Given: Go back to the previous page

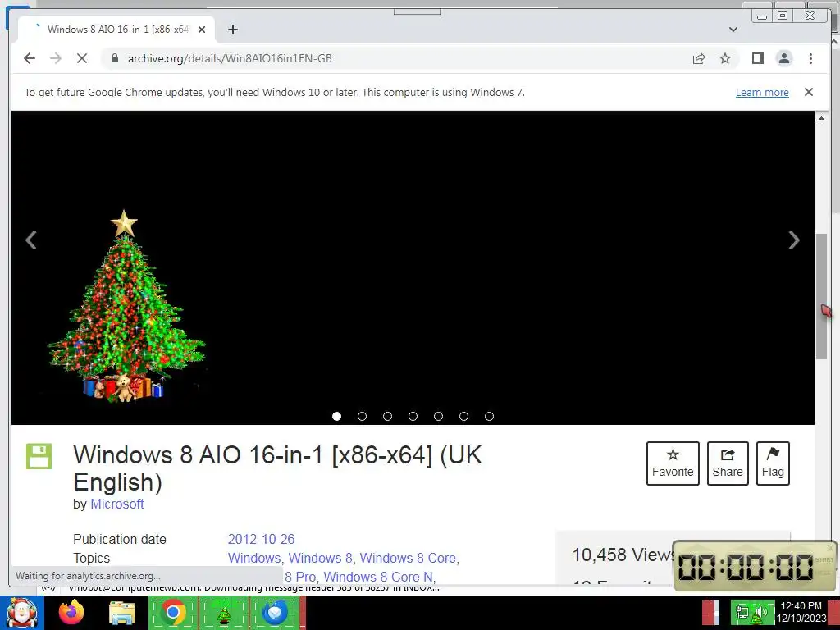Looking at the screenshot, I should pyautogui.click(x=30, y=58).
